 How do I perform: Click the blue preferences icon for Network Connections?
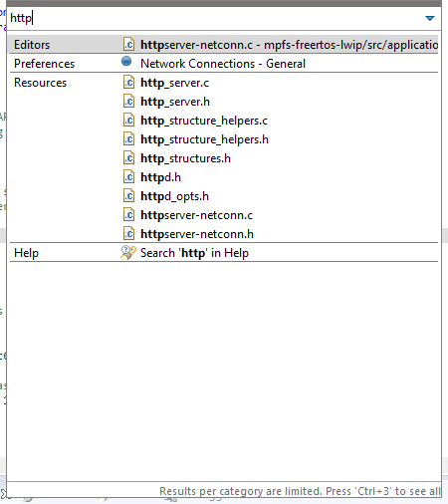[x=126, y=61]
